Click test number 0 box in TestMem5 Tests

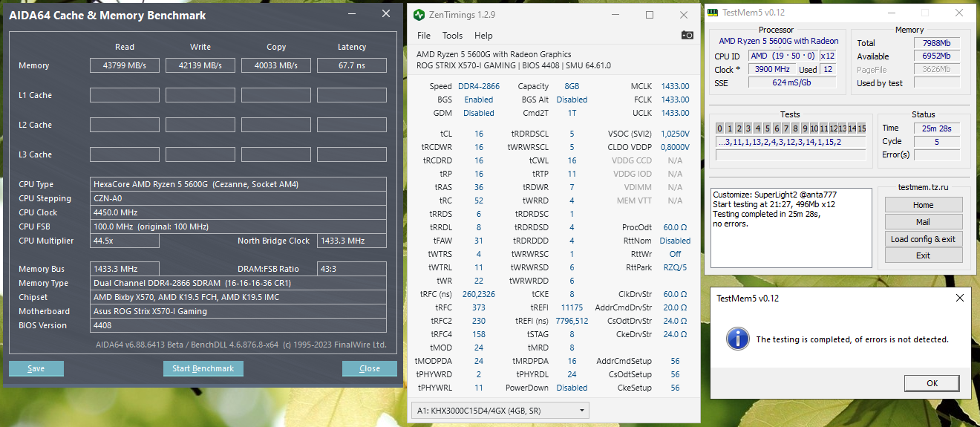[720, 128]
